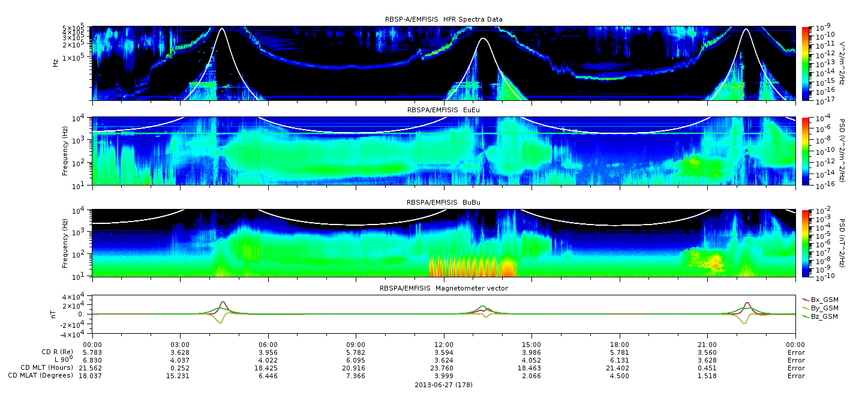Click the EuEu PSD color bar
The width and height of the screenshot is (868, 395).
pyautogui.click(x=806, y=151)
